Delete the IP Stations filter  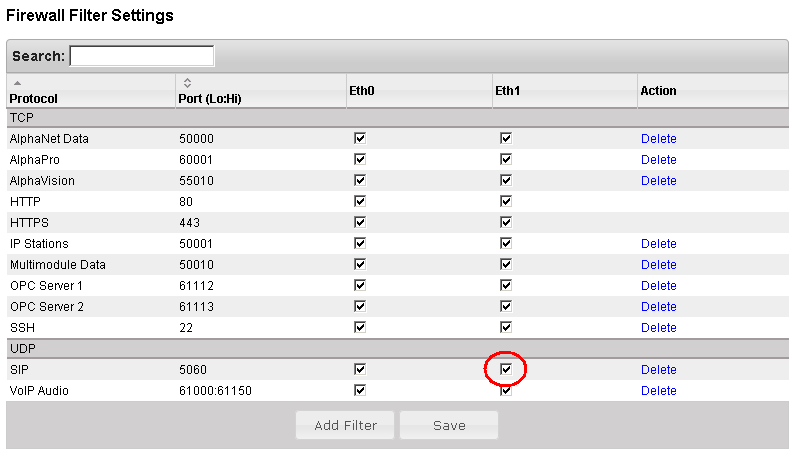[x=658, y=244]
